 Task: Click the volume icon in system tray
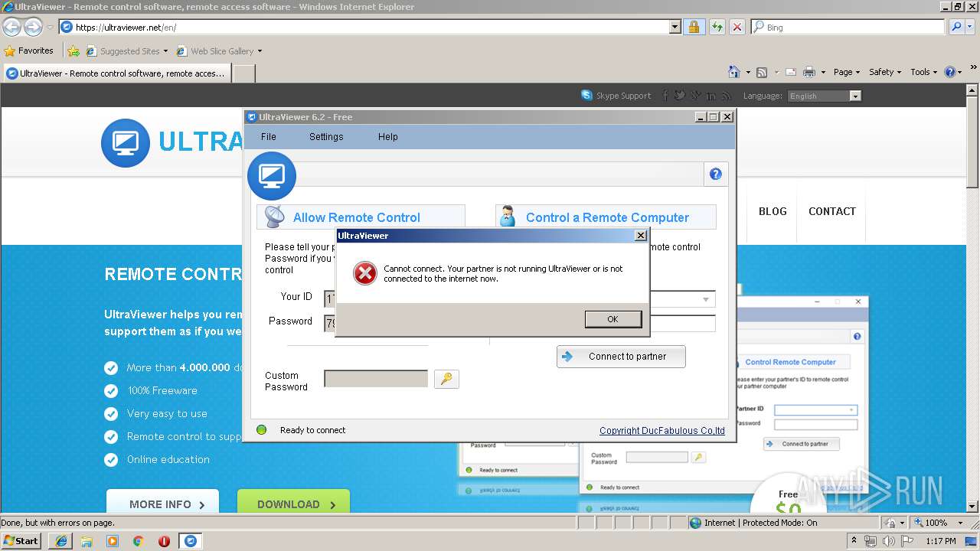tap(889, 541)
